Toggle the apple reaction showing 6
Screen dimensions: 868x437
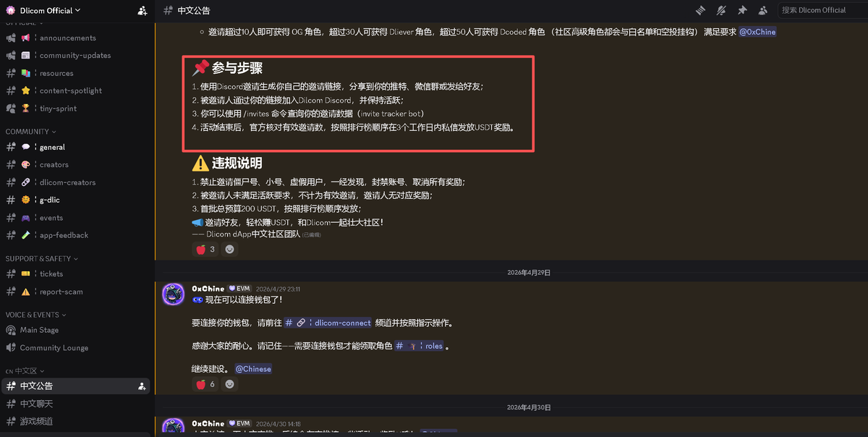pos(205,384)
